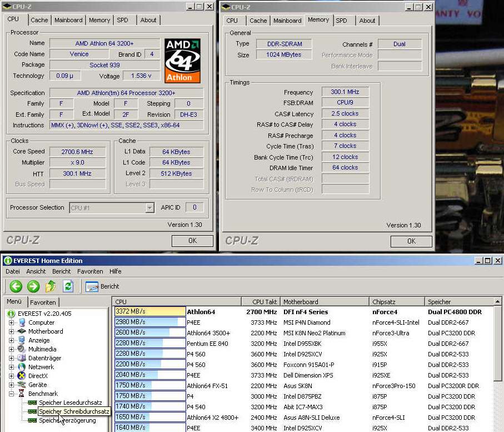Click the Refresh icon in EVEREST toolbar

point(68,286)
